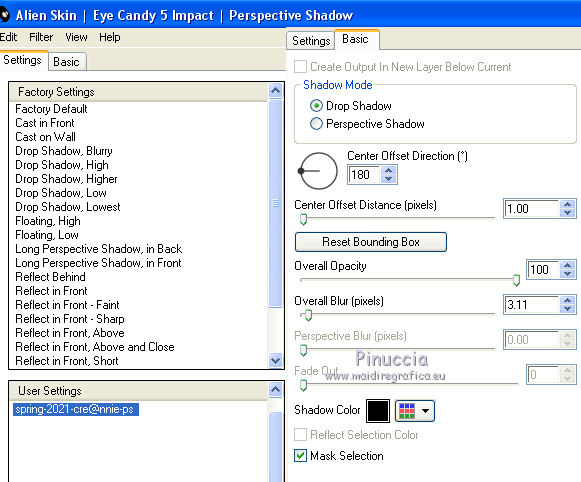
Task: Open the color palette grid dropdown
Action: 415,411
